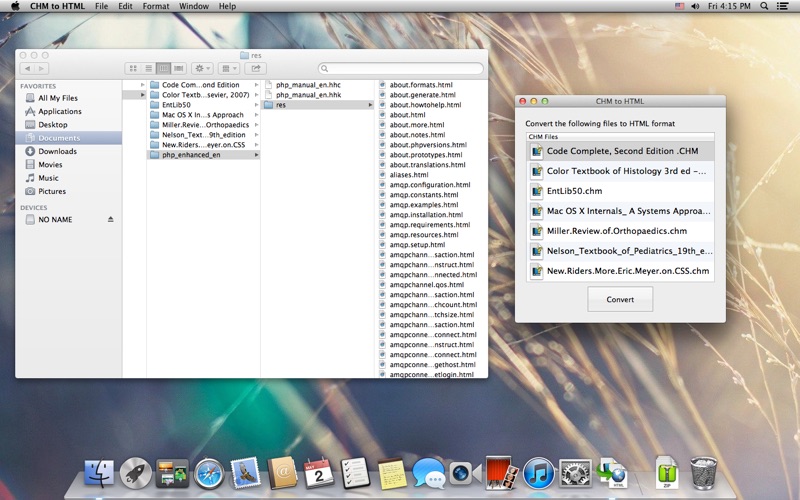Click the CHM to HTML Dock icon
Viewport: 800px width, 500px height.
point(612,473)
